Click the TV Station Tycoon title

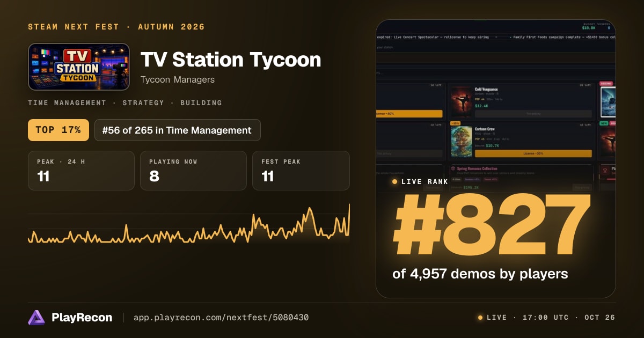231,60
